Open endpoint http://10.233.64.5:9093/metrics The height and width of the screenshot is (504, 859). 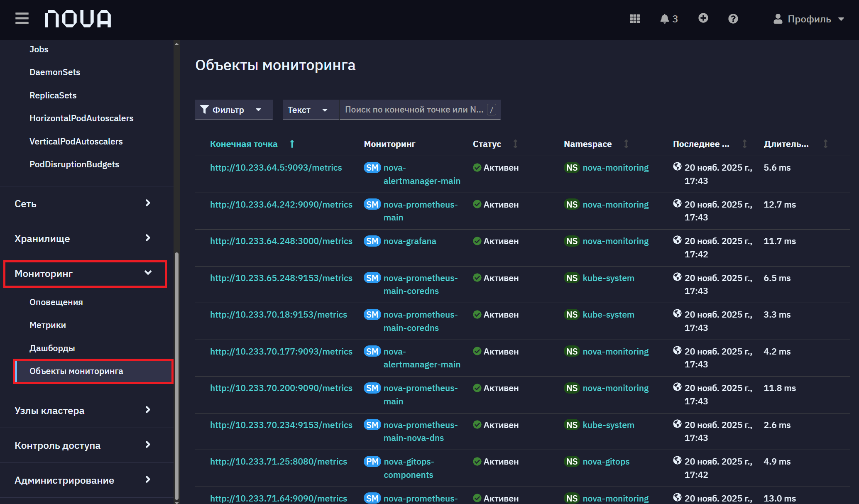click(276, 167)
